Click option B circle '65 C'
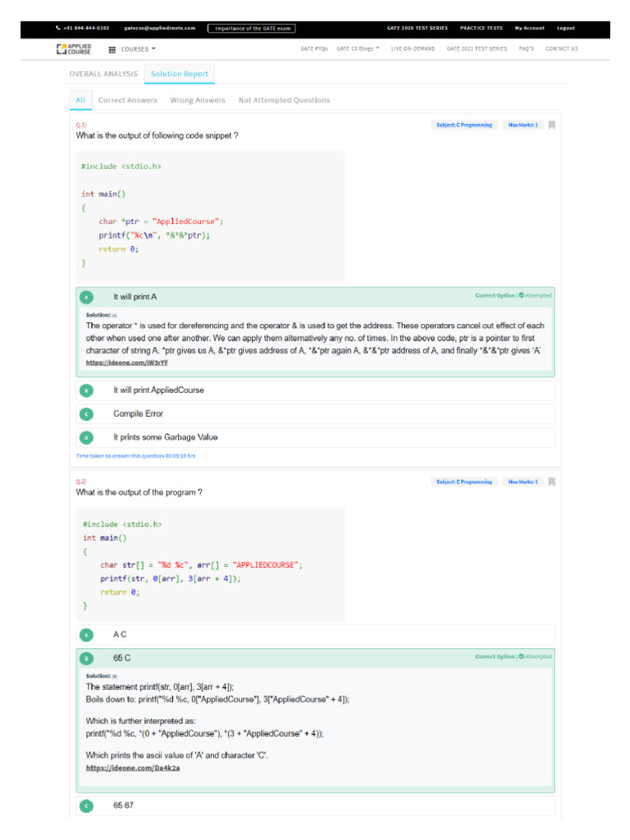The image size is (630, 840). click(x=87, y=658)
